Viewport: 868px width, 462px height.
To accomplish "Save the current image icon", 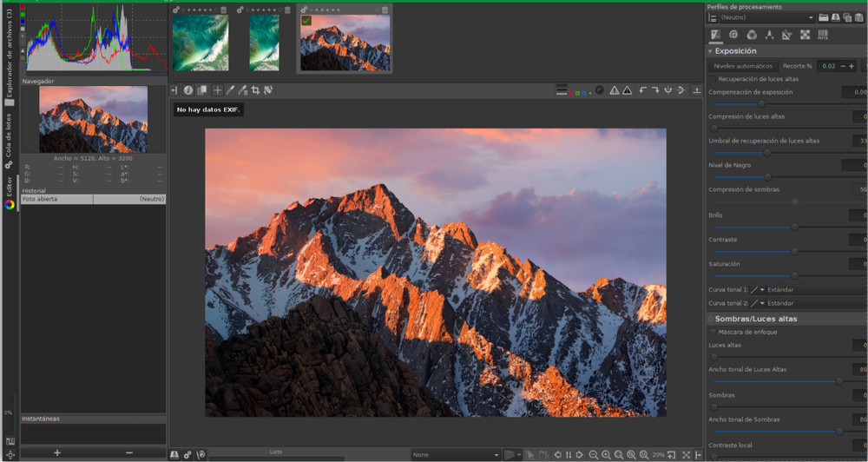I will 174,455.
